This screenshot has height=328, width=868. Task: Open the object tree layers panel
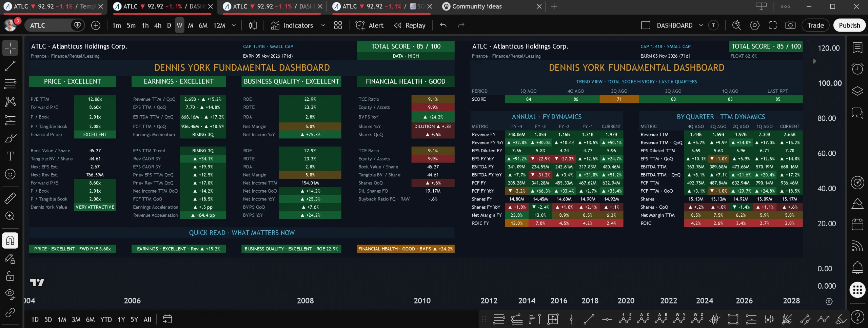(857, 91)
